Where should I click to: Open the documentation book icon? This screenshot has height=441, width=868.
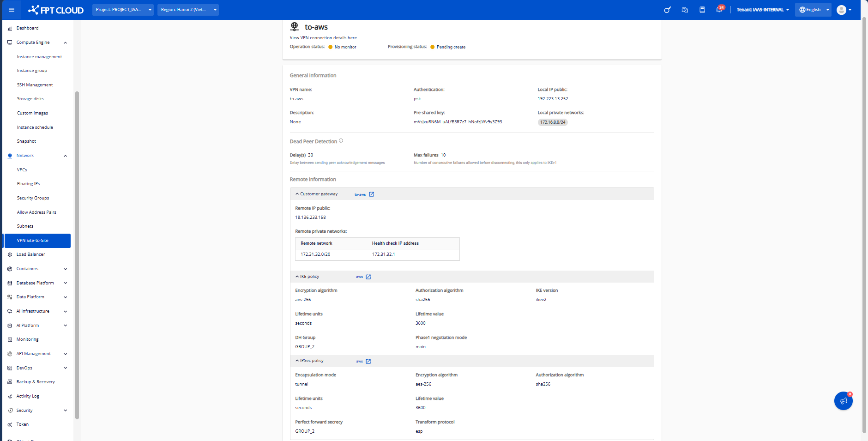(702, 10)
